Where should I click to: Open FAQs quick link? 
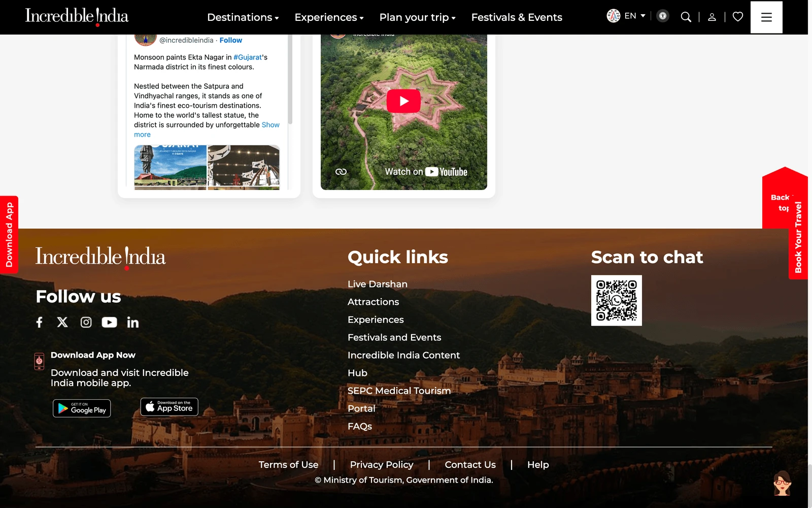(360, 426)
